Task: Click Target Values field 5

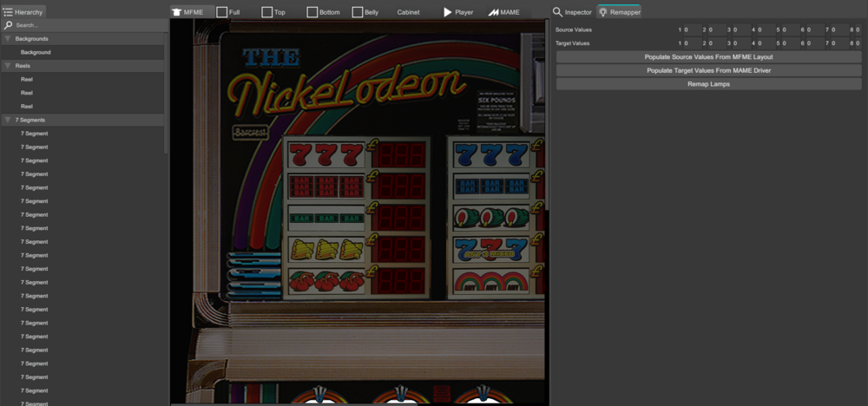Action: tap(791, 43)
